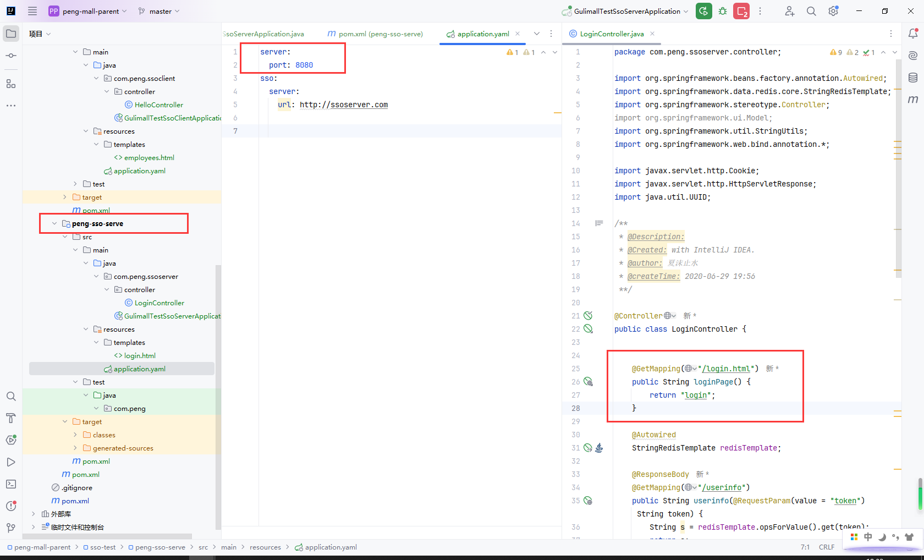Open Code With Me user icon
Screen dimensions: 924x560
(790, 11)
